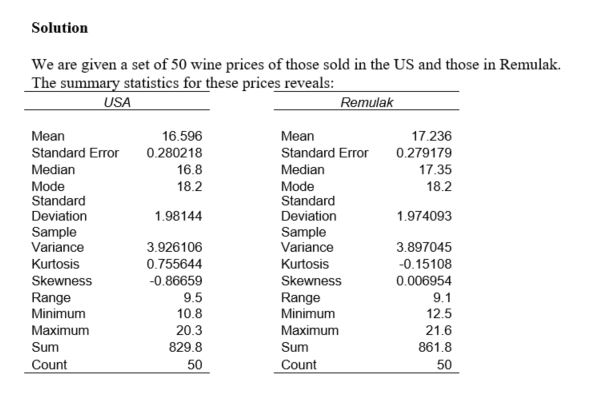Select the Remulak median value 17.35
This screenshot has width=611, height=415.
435,170
